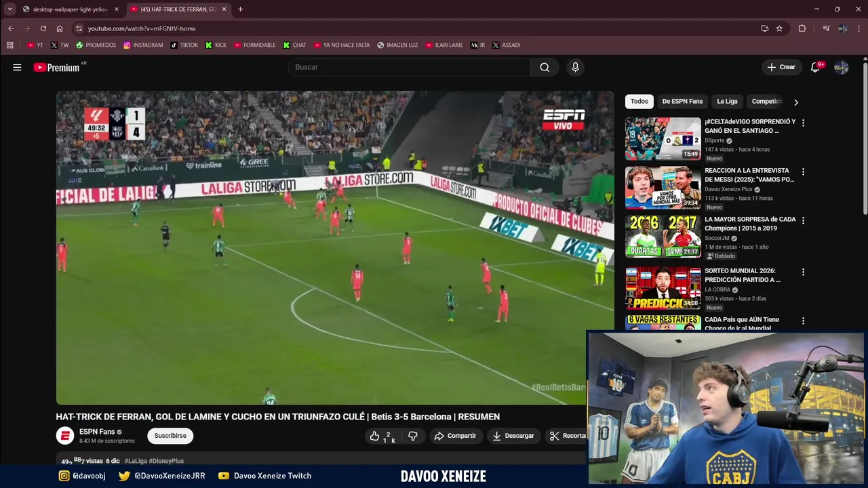This screenshot has height=488, width=868.
Task: Open the browser media controls icon
Action: (826, 28)
